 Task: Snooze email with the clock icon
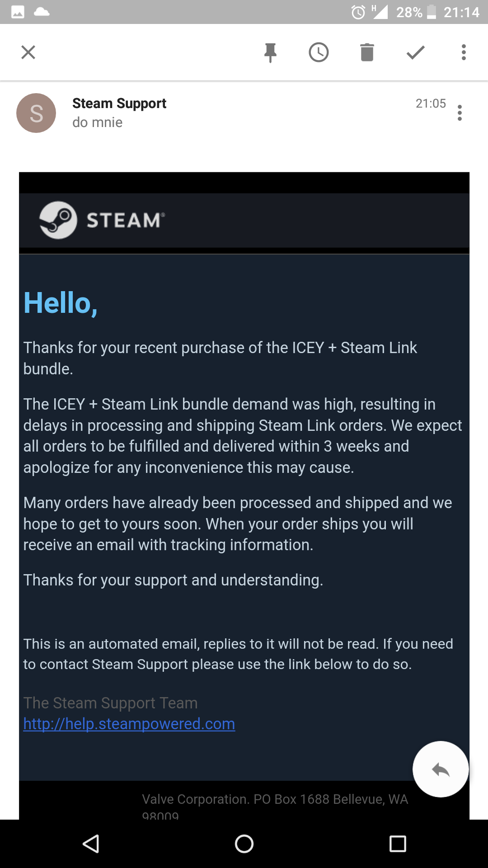pyautogui.click(x=319, y=52)
